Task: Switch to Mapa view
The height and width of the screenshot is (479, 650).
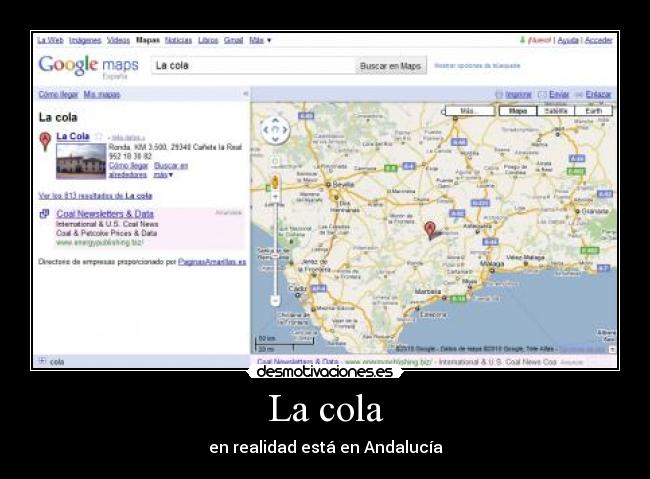Action: pyautogui.click(x=518, y=111)
